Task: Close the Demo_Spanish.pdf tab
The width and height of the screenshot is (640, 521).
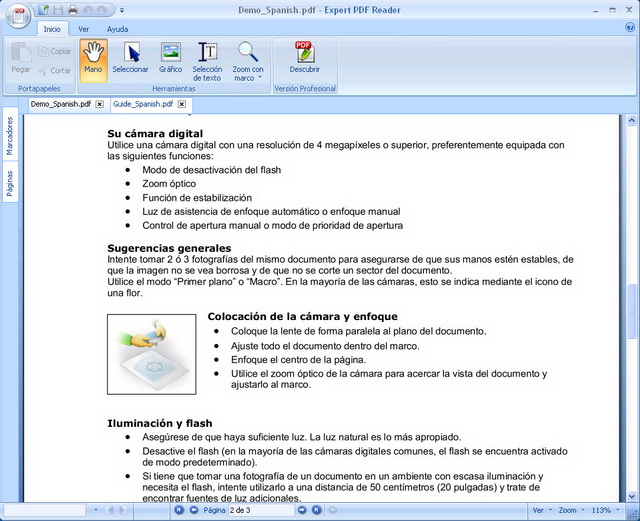Action: pyautogui.click(x=100, y=104)
